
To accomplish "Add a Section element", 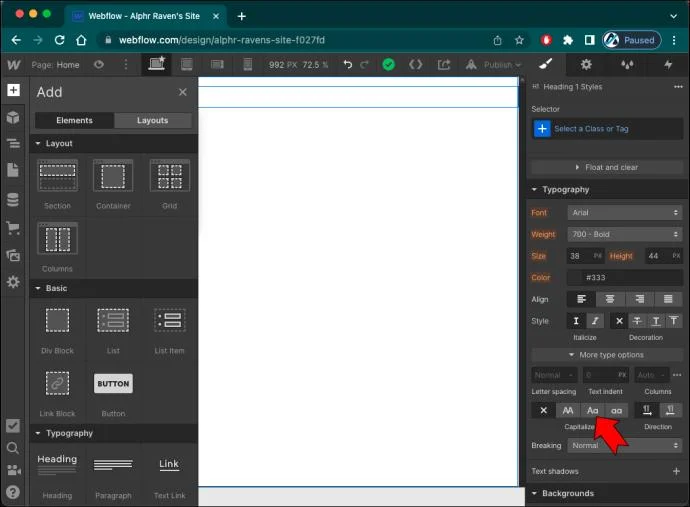I will pos(57,184).
